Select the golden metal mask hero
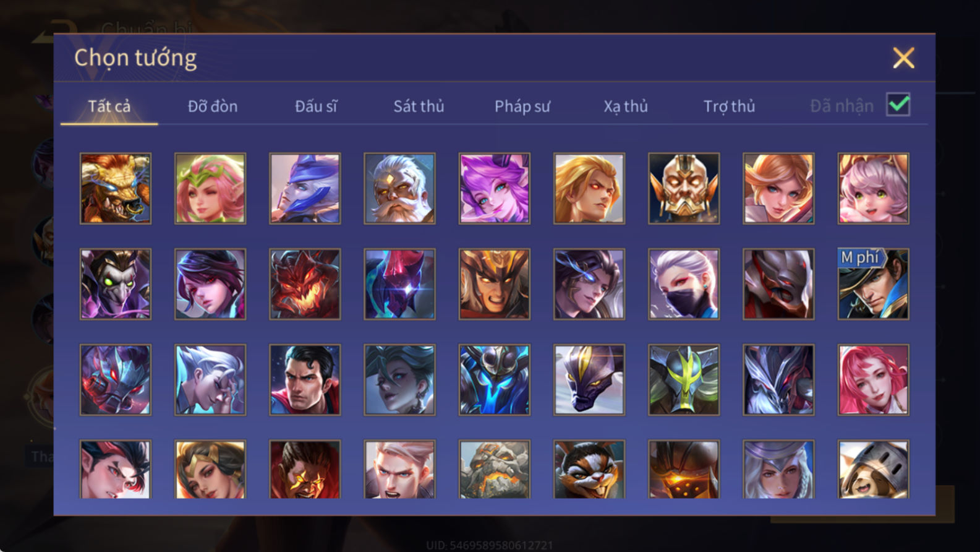The image size is (980, 552). [x=684, y=188]
